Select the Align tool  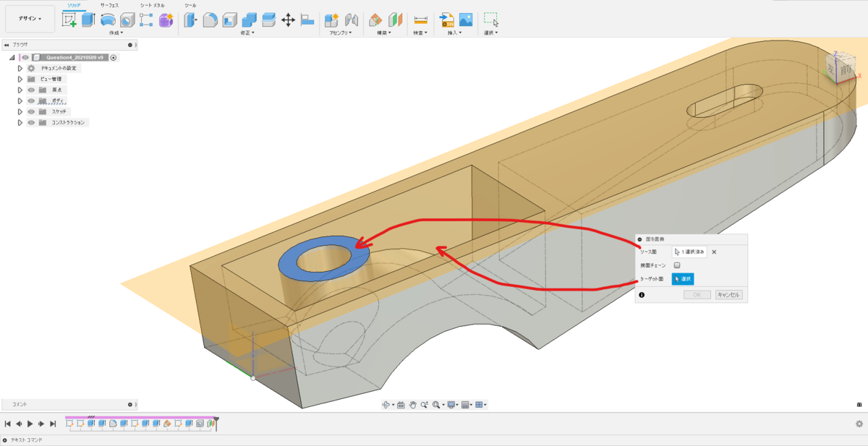tap(307, 20)
